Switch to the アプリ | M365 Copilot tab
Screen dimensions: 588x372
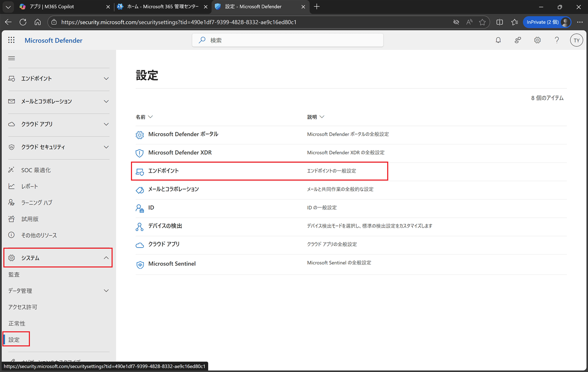click(65, 7)
